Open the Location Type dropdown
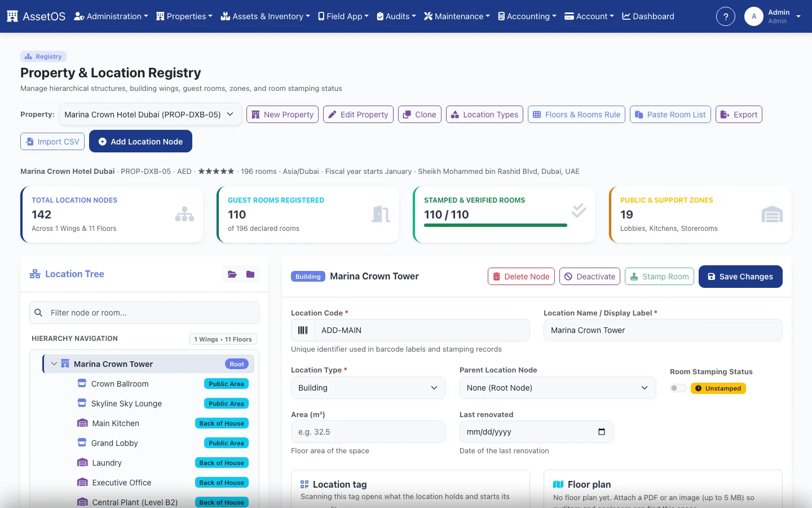The width and height of the screenshot is (812, 508). tap(368, 388)
